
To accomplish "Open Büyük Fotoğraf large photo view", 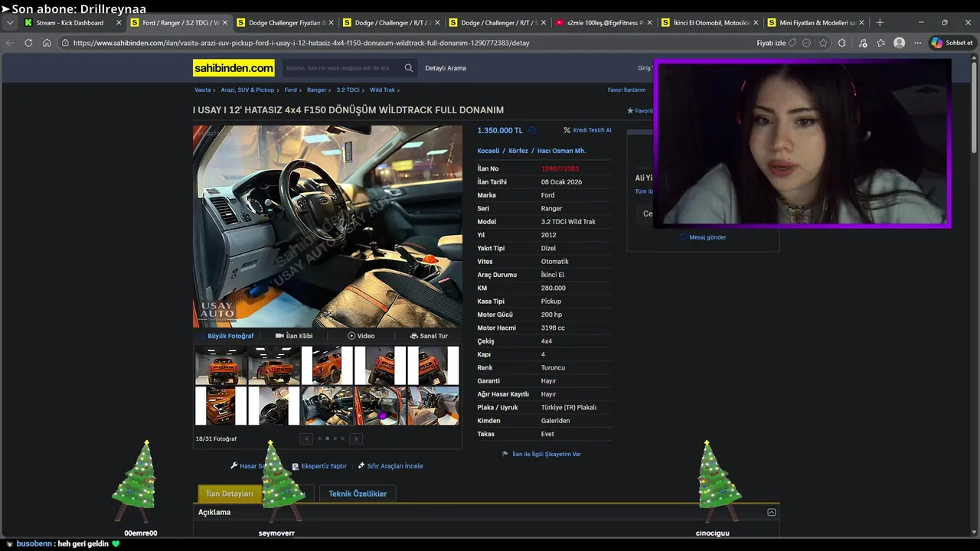I will pos(227,336).
